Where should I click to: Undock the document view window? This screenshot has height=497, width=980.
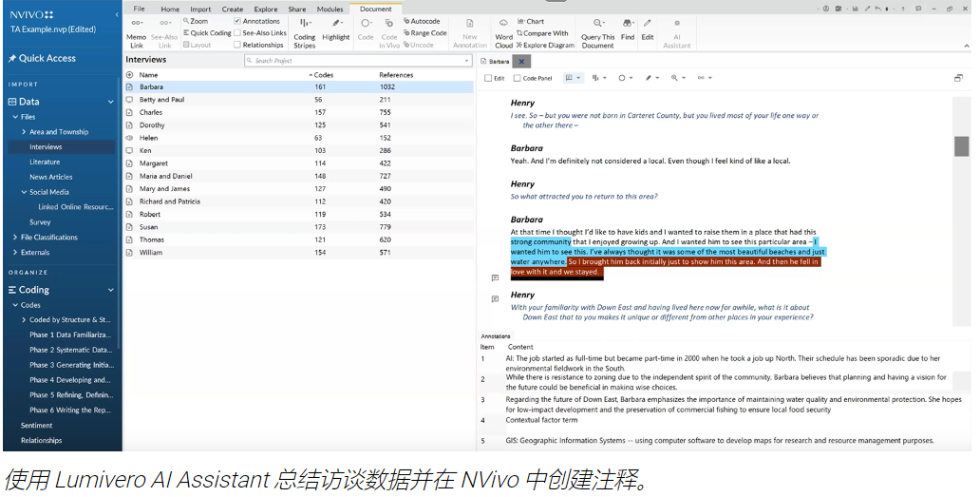[x=958, y=78]
